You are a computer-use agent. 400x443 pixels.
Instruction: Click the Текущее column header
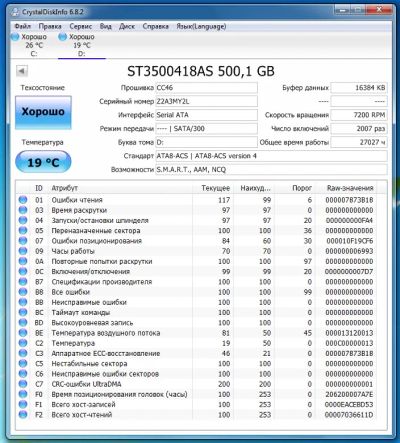click(215, 188)
